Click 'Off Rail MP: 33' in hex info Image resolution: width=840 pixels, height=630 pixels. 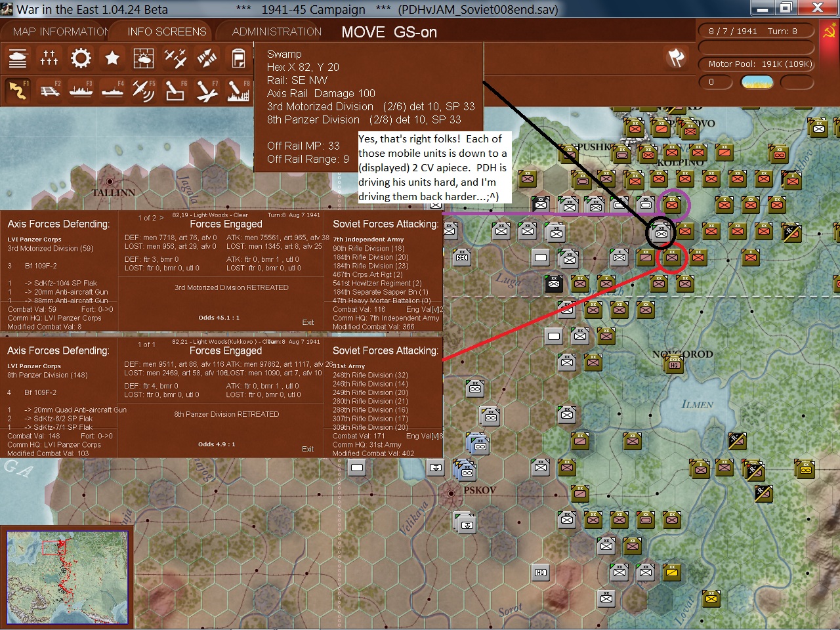click(303, 146)
